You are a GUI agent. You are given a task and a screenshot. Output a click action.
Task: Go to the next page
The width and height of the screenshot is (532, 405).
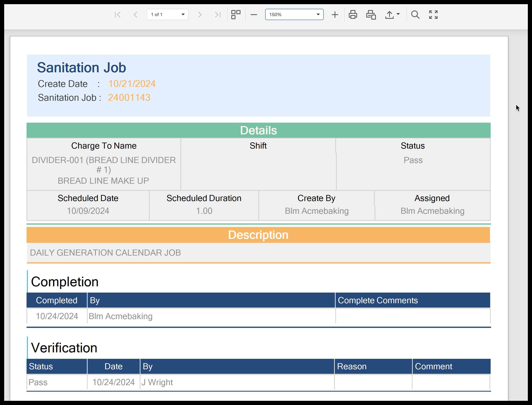200,15
